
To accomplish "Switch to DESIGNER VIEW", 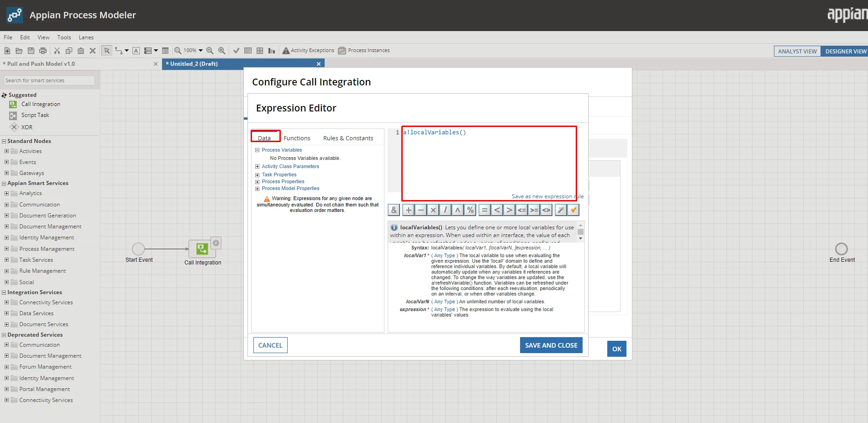I will (x=846, y=51).
